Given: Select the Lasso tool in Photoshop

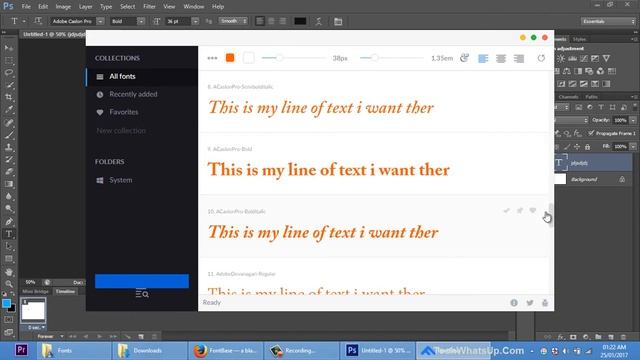Looking at the screenshot, I should (x=9, y=72).
